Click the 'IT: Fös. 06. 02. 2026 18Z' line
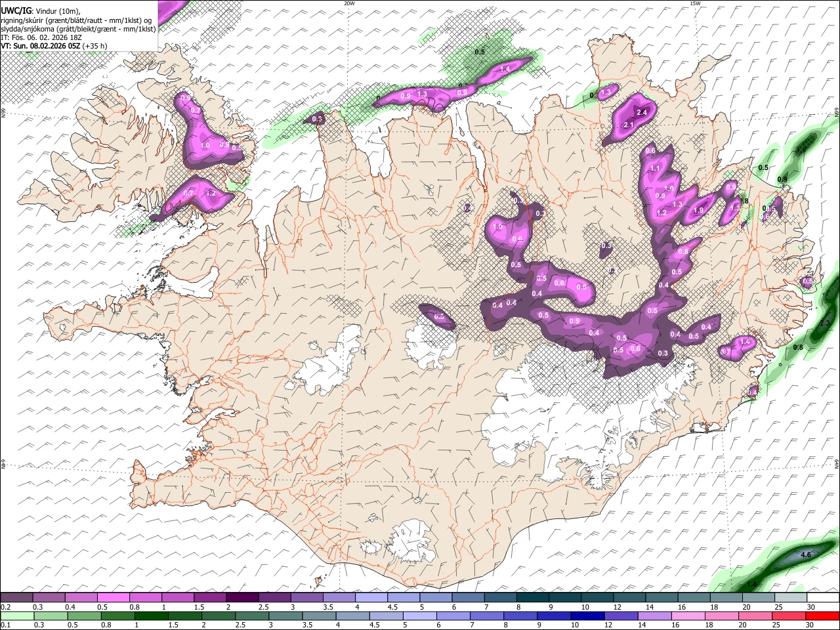Screen dimensions: 840x630 pyautogui.click(x=41, y=37)
